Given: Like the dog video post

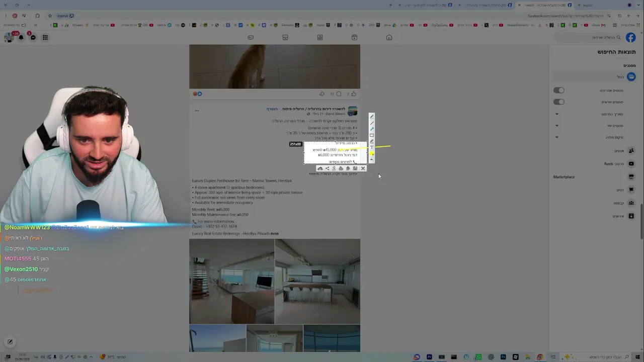Looking at the screenshot, I should click(x=354, y=94).
